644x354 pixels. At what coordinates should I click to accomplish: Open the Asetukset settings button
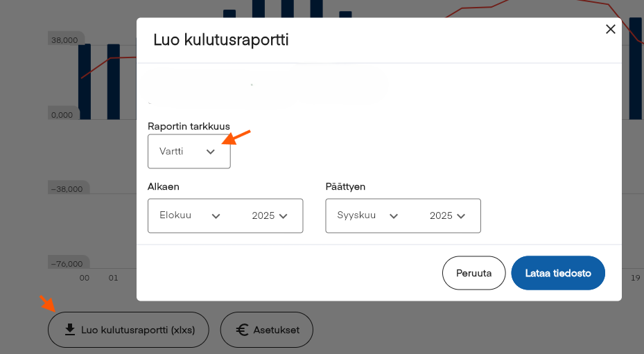[266, 330]
